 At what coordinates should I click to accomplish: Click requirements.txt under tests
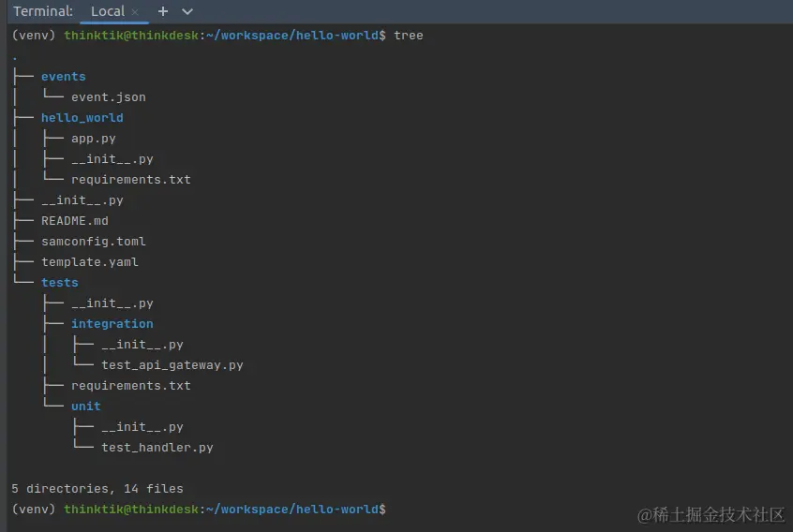pyautogui.click(x=130, y=386)
